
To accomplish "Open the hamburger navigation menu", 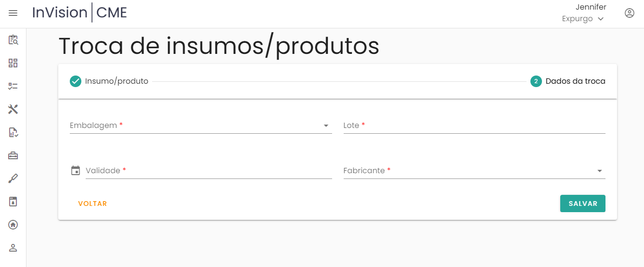I will coord(13,13).
